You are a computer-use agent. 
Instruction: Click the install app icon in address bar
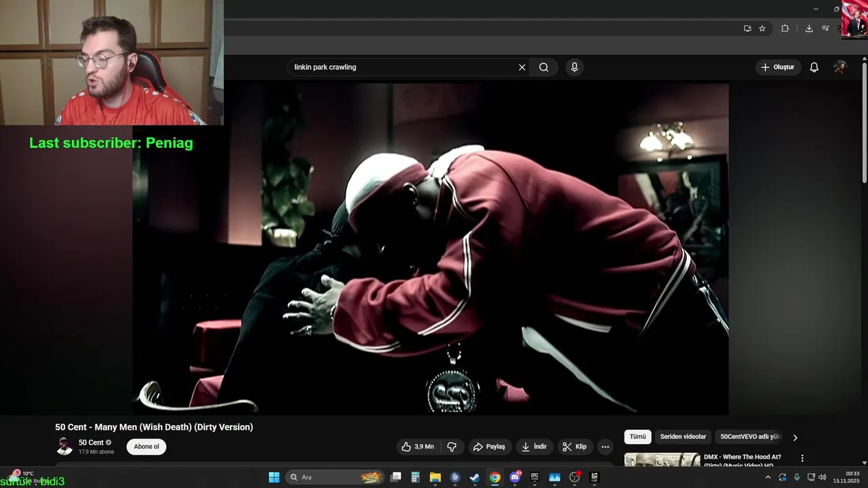click(x=747, y=28)
